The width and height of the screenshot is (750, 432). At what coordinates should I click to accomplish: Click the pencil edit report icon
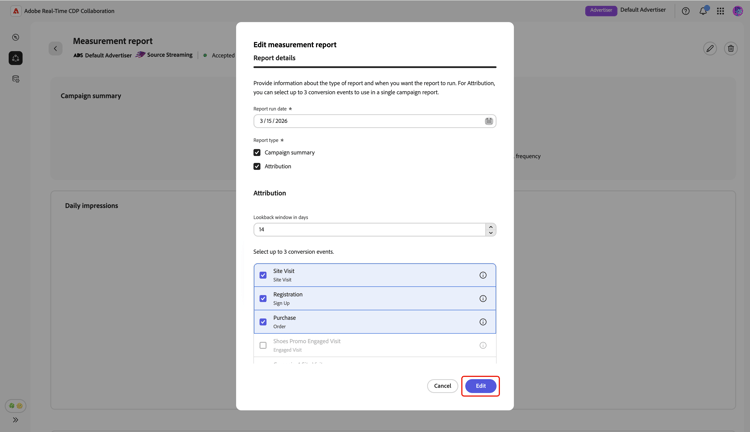click(710, 48)
